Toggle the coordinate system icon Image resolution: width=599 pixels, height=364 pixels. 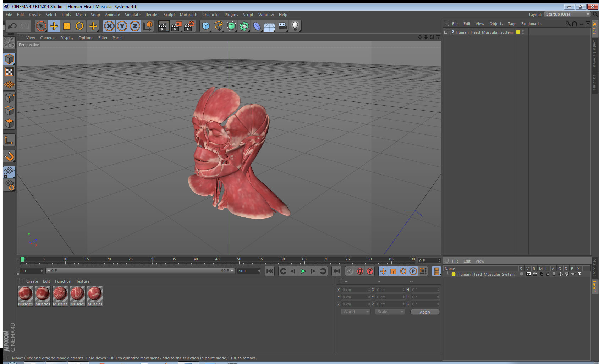[148, 26]
